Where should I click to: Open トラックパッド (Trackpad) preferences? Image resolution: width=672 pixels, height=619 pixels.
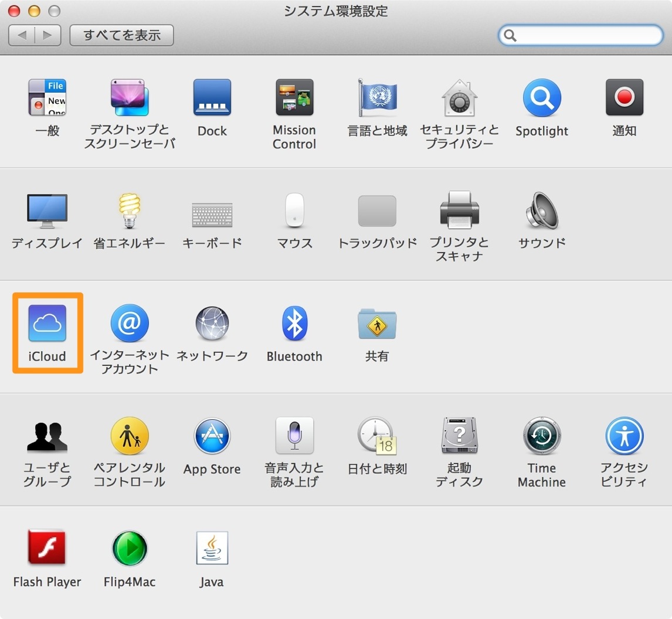(377, 210)
